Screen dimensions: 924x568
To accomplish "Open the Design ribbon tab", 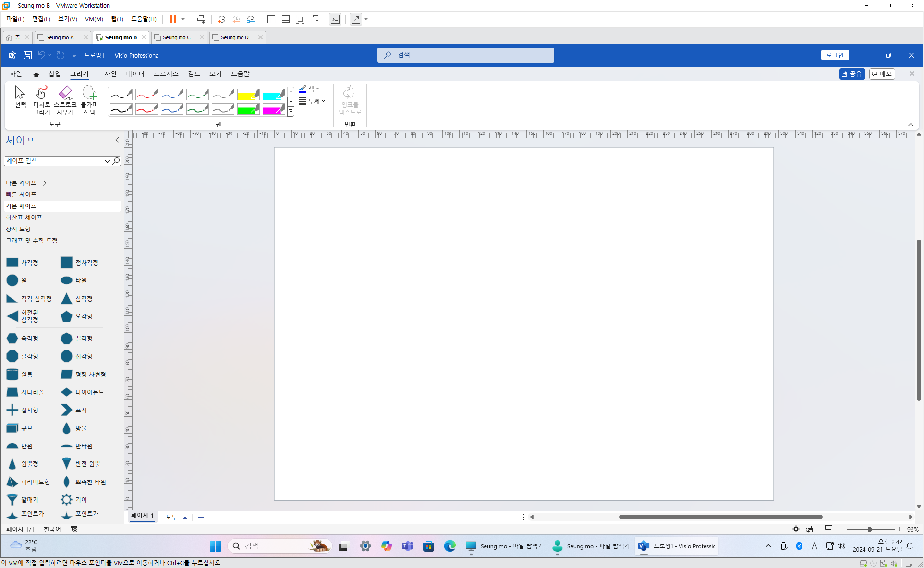I will pos(107,73).
